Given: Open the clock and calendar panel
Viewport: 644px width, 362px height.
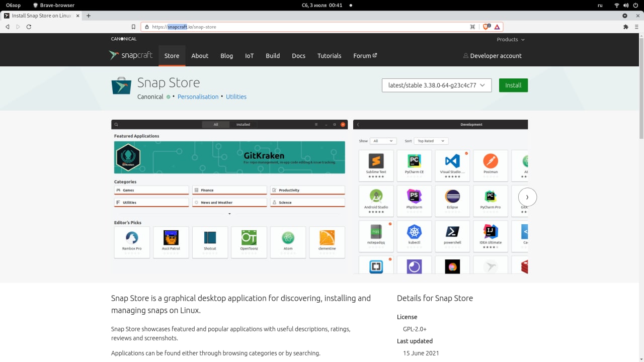Looking at the screenshot, I should point(322,5).
